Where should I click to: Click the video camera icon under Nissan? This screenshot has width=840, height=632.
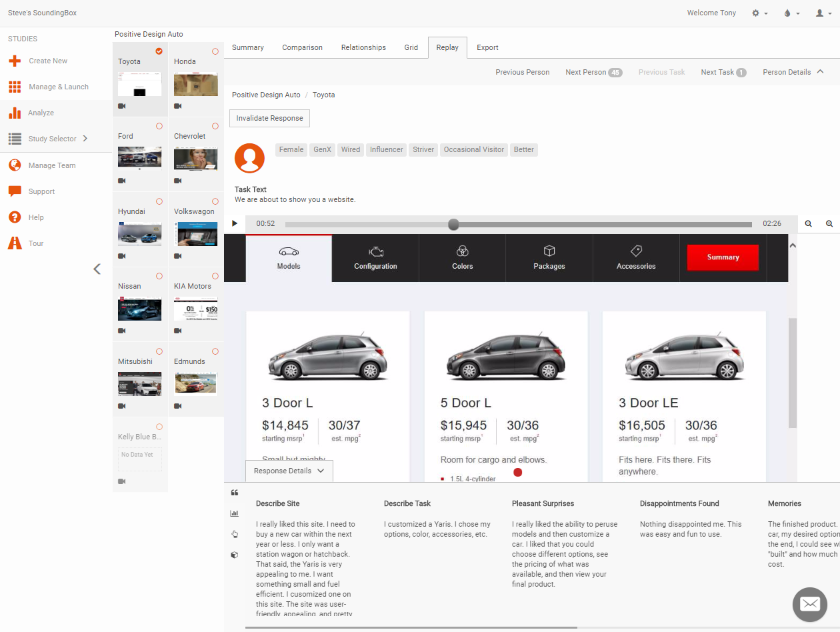point(122,331)
